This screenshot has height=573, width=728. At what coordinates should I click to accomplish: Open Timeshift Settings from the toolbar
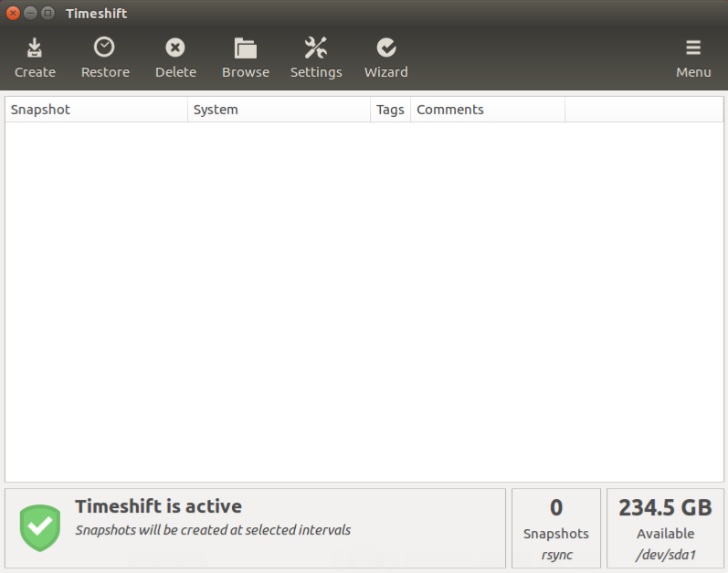click(x=316, y=48)
